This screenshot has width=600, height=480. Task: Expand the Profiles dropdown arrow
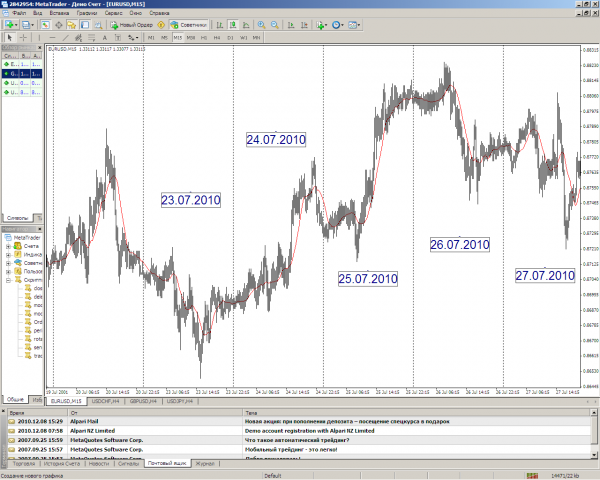[x=33, y=25]
